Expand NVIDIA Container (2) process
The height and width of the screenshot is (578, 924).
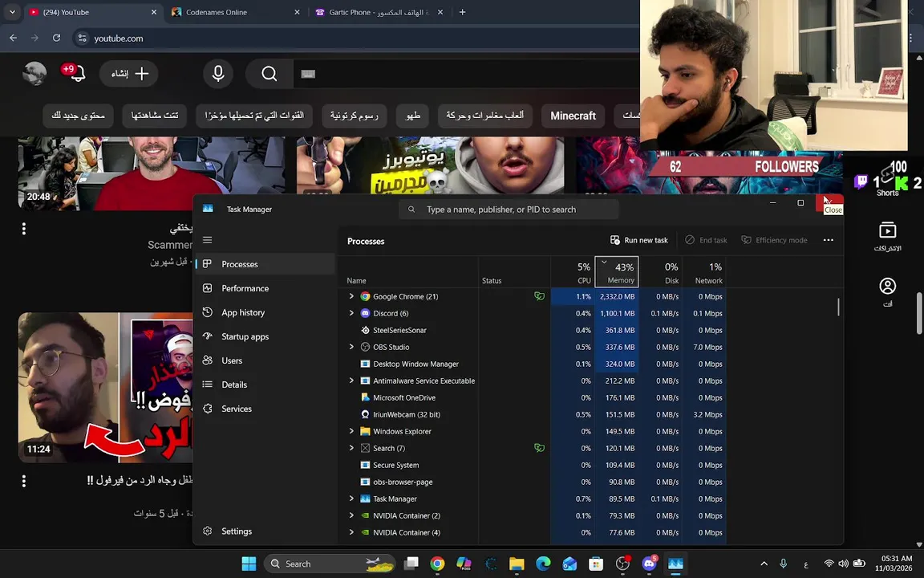[x=352, y=515]
